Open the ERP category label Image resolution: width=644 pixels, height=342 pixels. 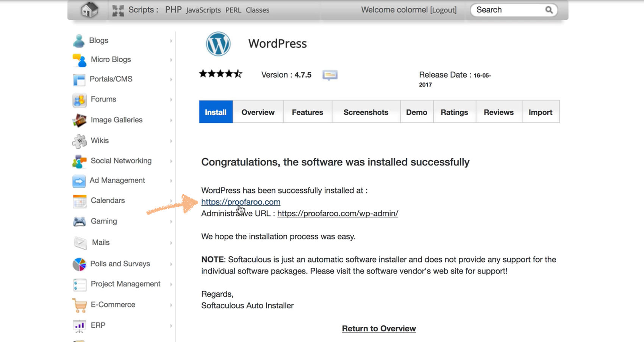tap(98, 325)
